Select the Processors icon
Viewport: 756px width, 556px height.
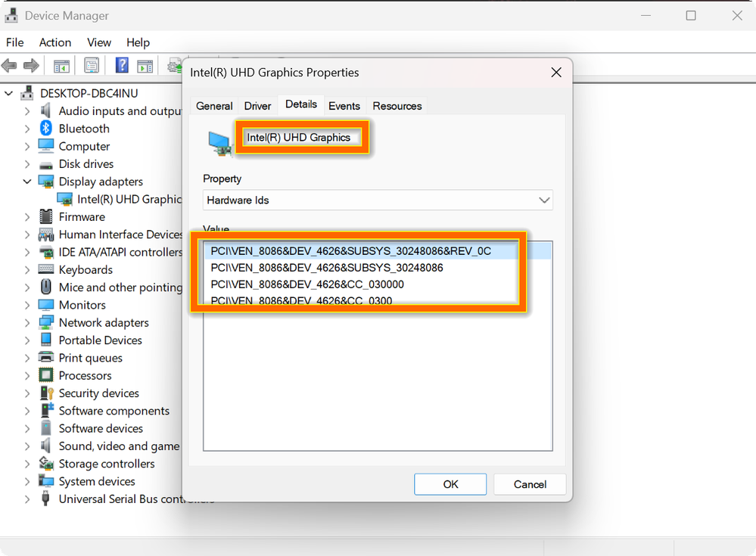46,375
